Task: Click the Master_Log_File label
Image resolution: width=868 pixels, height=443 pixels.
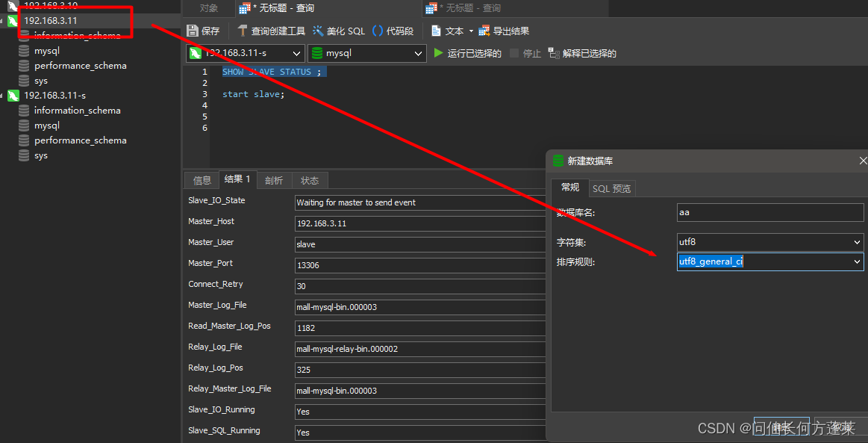Action: point(217,305)
